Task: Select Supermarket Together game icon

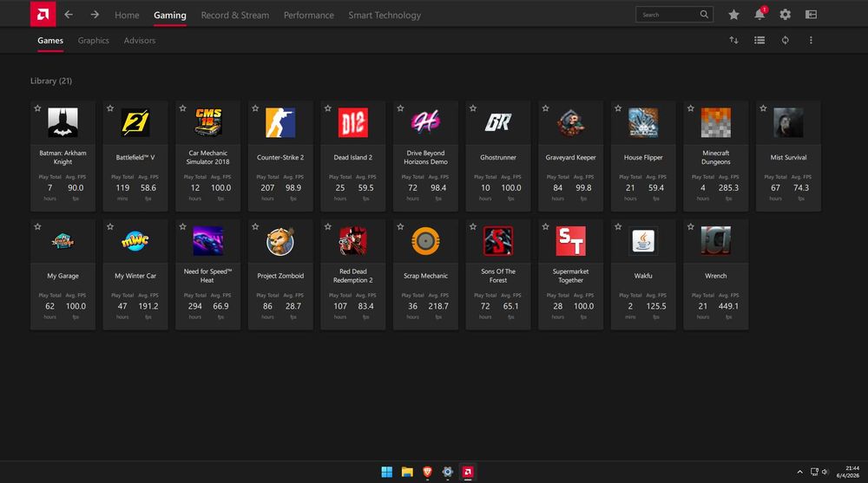Action: tap(571, 241)
